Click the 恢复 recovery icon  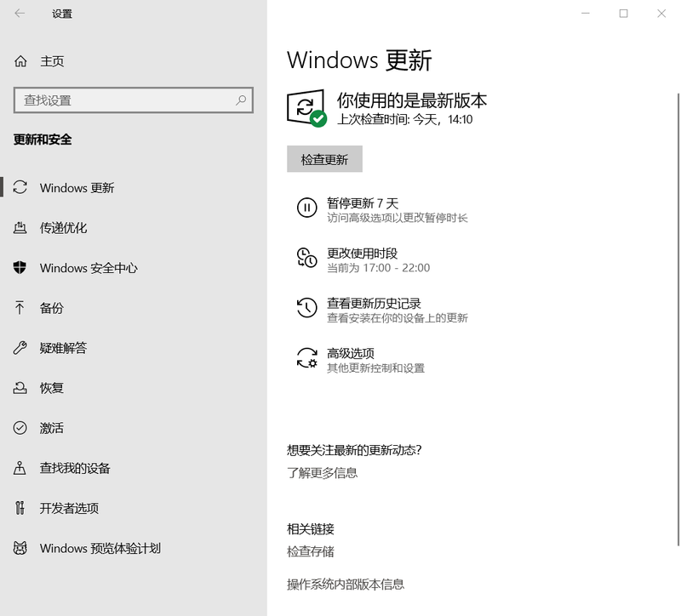(20, 388)
